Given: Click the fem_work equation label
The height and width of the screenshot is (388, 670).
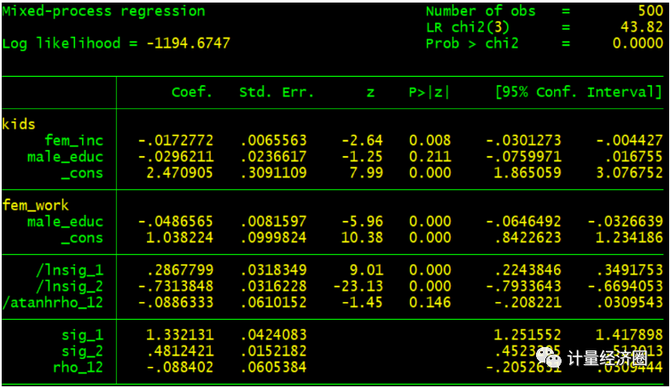Looking at the screenshot, I should coord(35,206).
